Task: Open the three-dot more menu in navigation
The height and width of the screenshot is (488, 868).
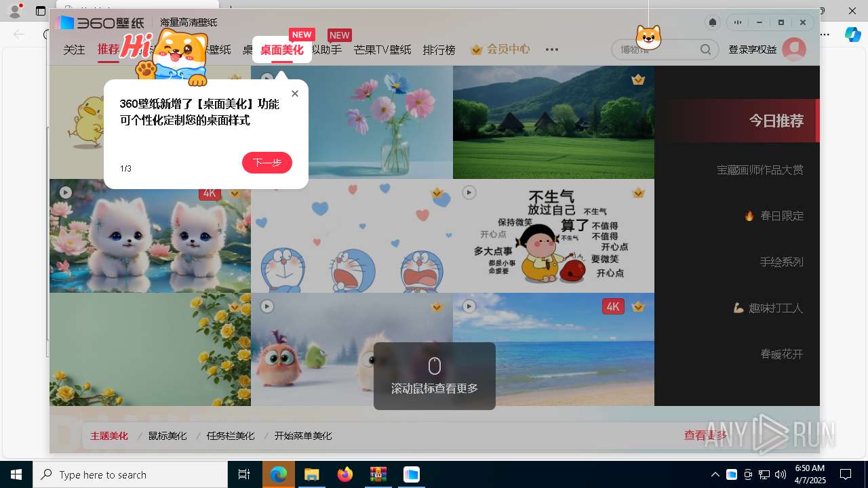Action: coord(552,49)
